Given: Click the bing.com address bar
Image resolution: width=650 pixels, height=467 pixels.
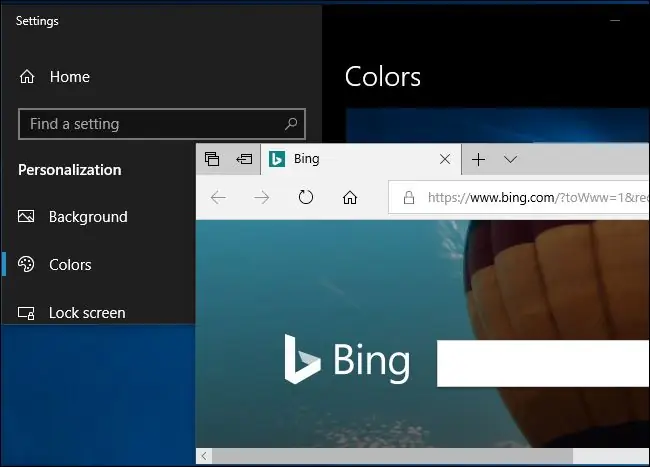Looking at the screenshot, I should coord(519,198).
